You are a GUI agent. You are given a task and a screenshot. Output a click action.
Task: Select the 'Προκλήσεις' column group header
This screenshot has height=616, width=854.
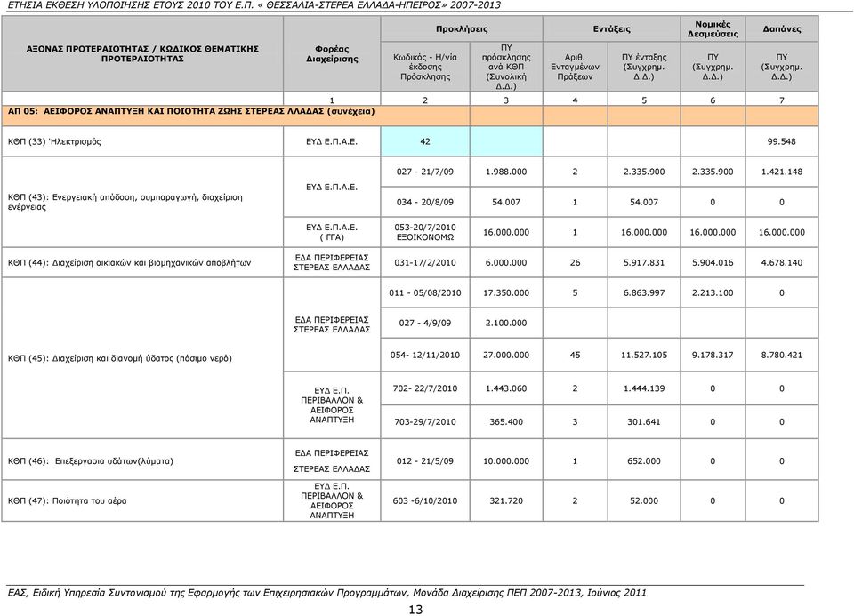point(462,28)
